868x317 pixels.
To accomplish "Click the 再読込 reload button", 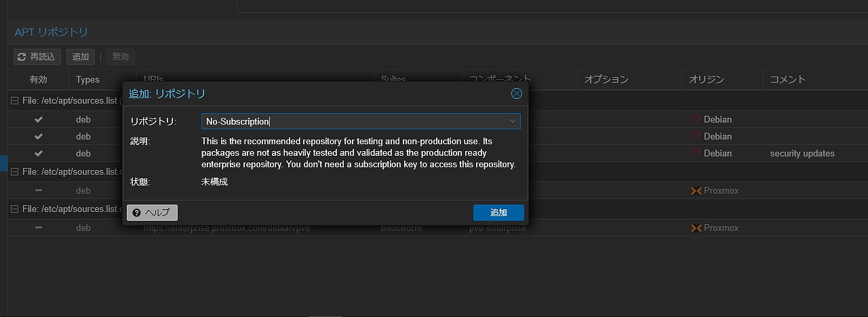I will click(x=37, y=57).
